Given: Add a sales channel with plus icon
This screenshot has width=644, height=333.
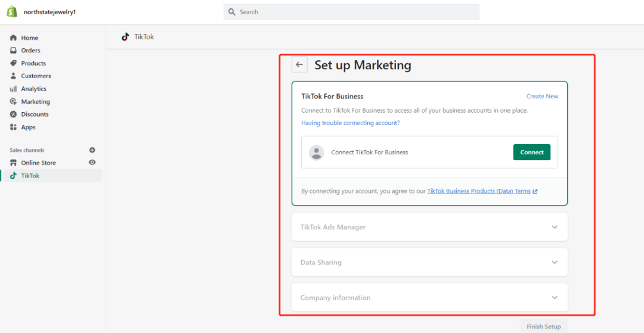Looking at the screenshot, I should coord(92,150).
